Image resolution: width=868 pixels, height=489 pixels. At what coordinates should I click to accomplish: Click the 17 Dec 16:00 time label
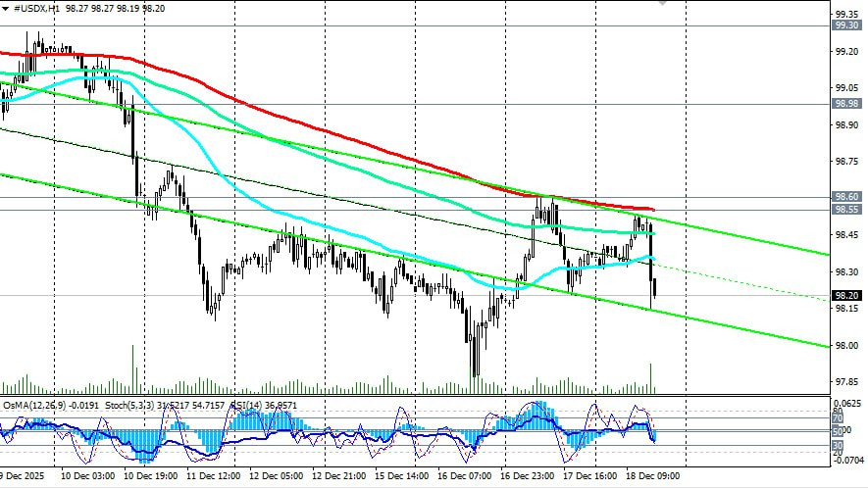[589, 475]
